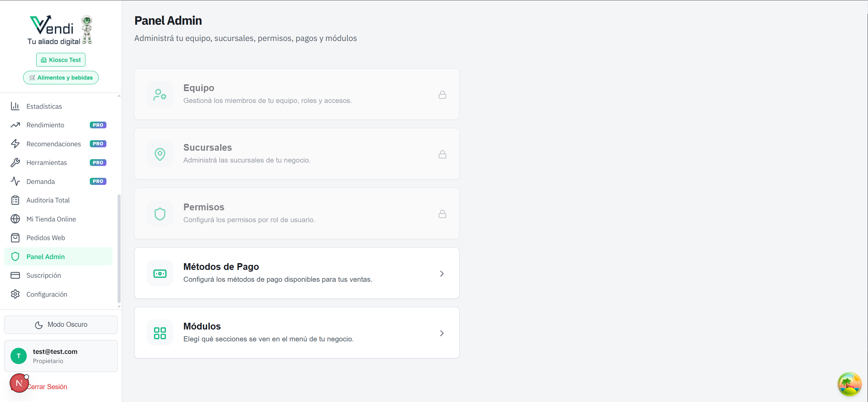This screenshot has height=402, width=868.
Task: Open Suscripción from the sidebar
Action: [x=44, y=275]
